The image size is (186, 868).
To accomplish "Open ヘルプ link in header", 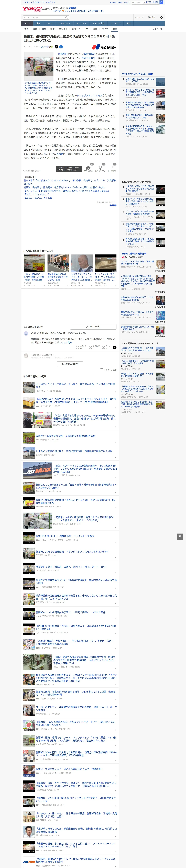I will [x=127, y=2].
